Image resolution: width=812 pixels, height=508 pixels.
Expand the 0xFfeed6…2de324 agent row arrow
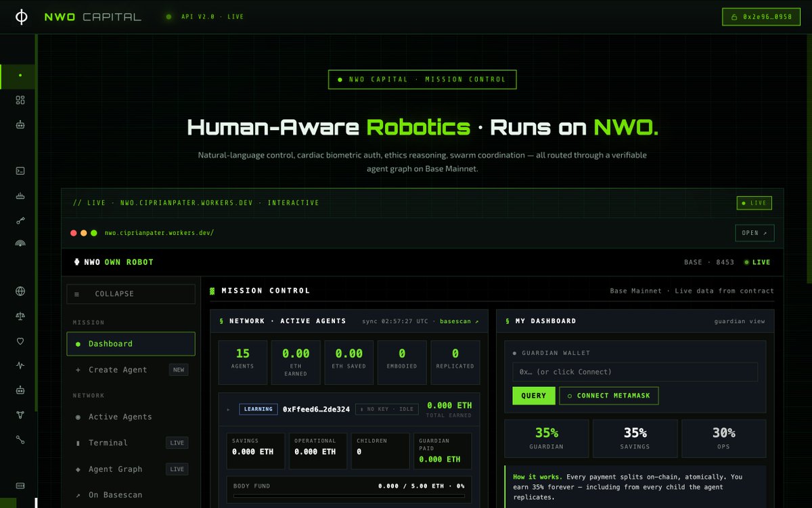click(x=228, y=409)
